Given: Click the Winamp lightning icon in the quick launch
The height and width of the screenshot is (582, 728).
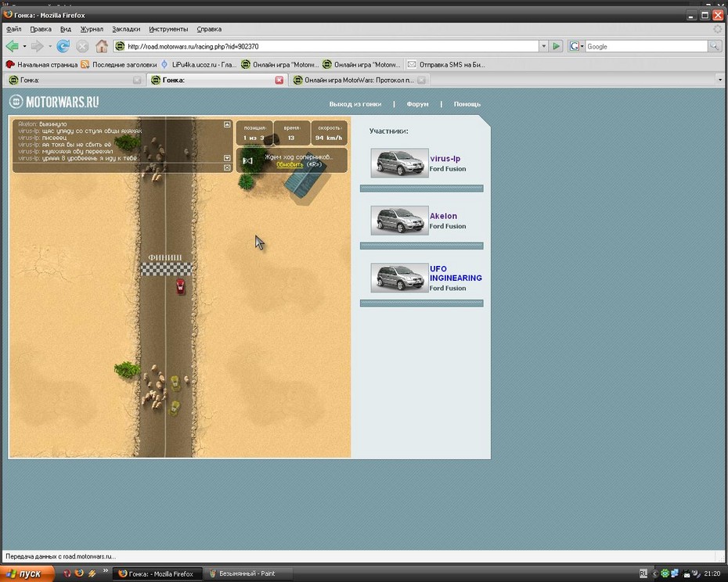Looking at the screenshot, I should [92, 573].
